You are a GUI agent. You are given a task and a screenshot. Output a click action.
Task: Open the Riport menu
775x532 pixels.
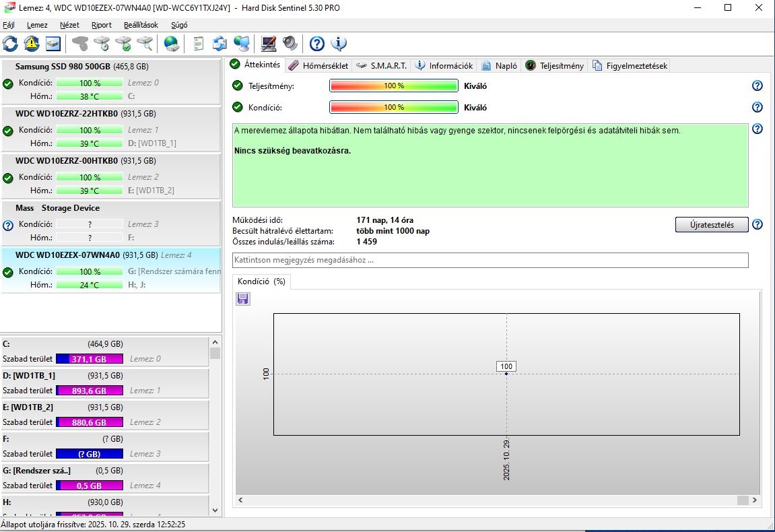click(101, 25)
